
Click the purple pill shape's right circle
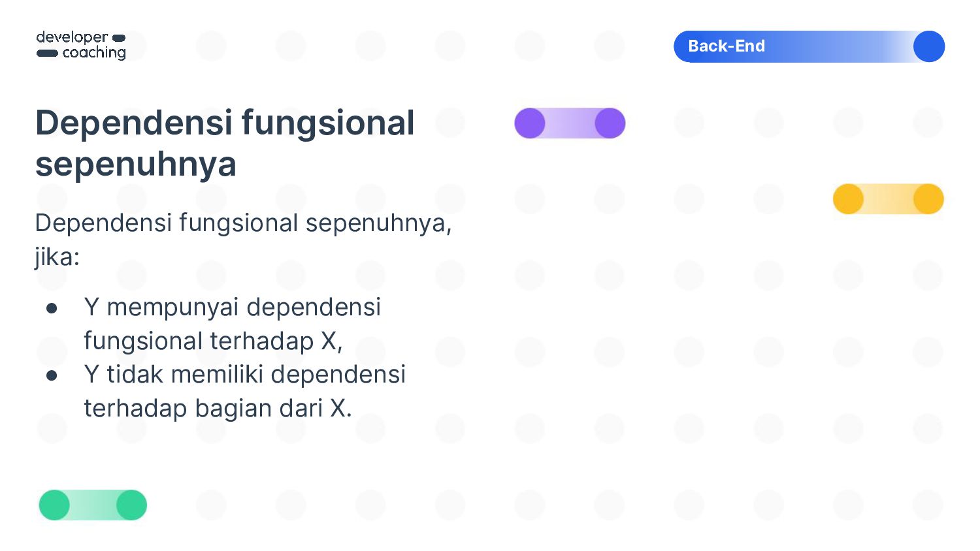(x=610, y=123)
